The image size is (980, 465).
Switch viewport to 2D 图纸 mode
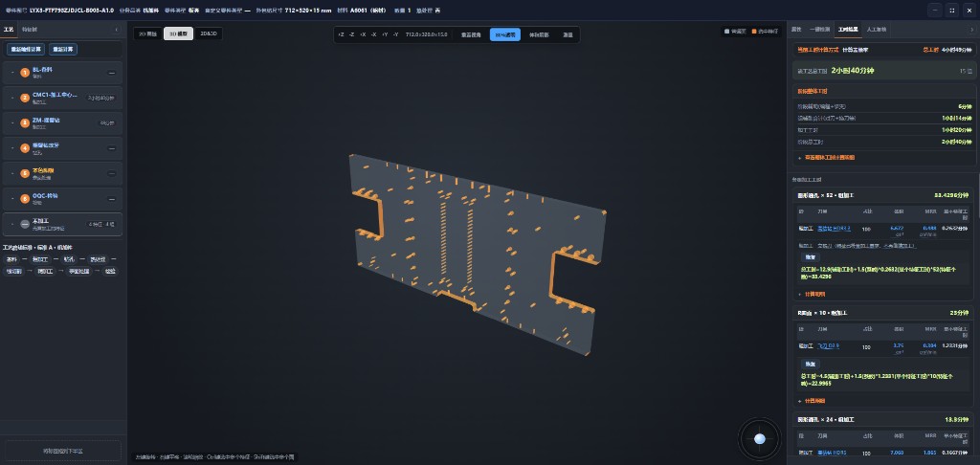coord(147,33)
